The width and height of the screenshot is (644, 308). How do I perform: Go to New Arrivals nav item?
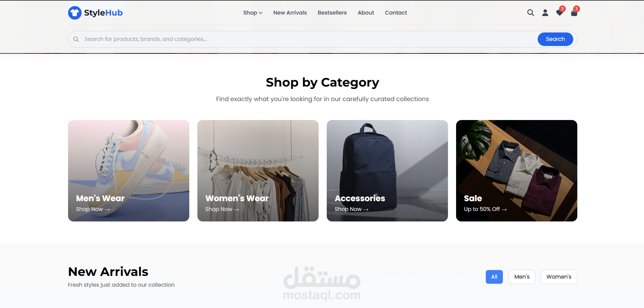(x=290, y=13)
